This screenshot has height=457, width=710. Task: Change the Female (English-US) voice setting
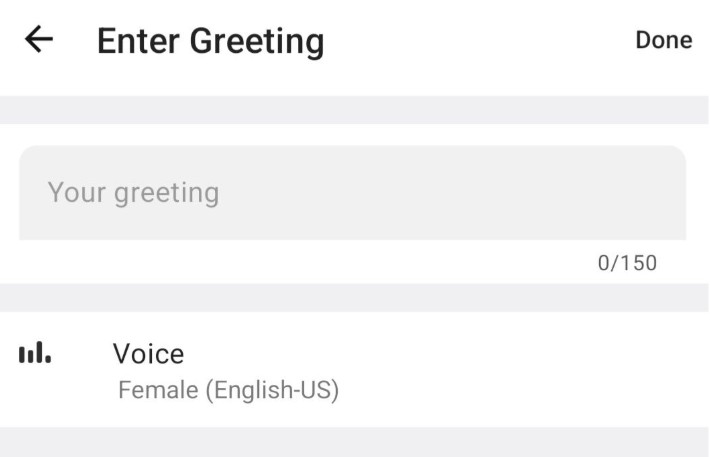[228, 390]
